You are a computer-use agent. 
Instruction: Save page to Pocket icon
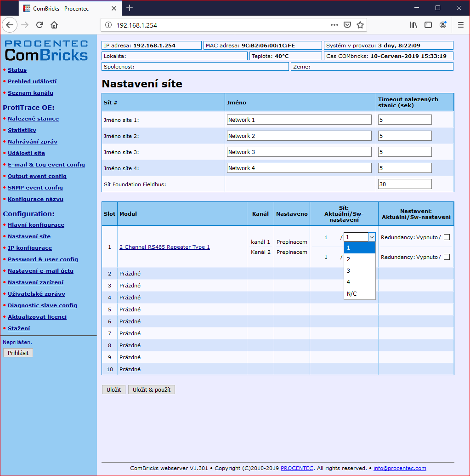347,25
